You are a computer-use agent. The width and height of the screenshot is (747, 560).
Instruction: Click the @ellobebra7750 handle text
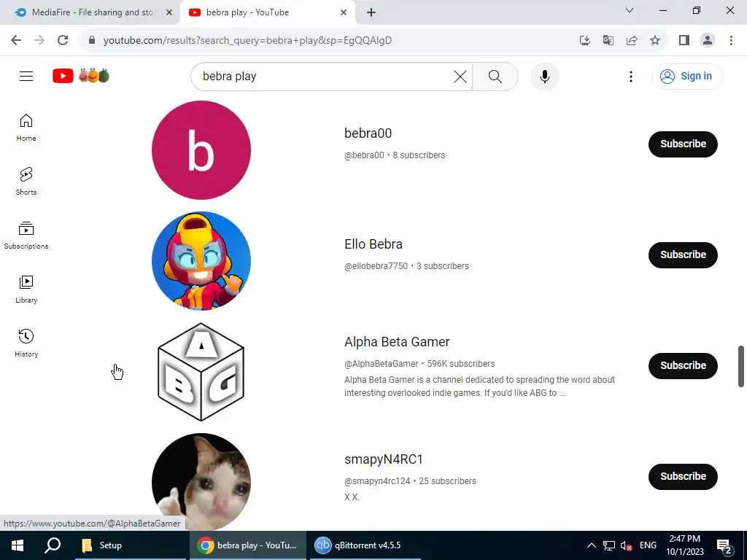click(376, 266)
